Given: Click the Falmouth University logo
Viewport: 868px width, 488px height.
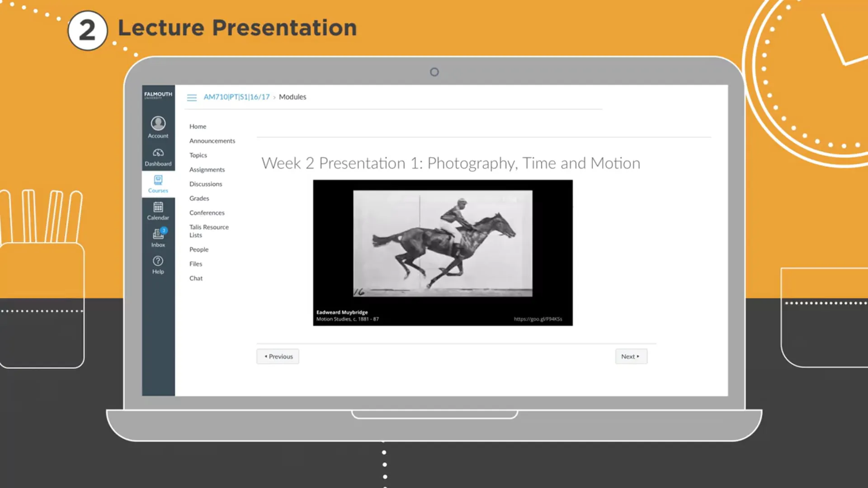Looking at the screenshot, I should [158, 95].
